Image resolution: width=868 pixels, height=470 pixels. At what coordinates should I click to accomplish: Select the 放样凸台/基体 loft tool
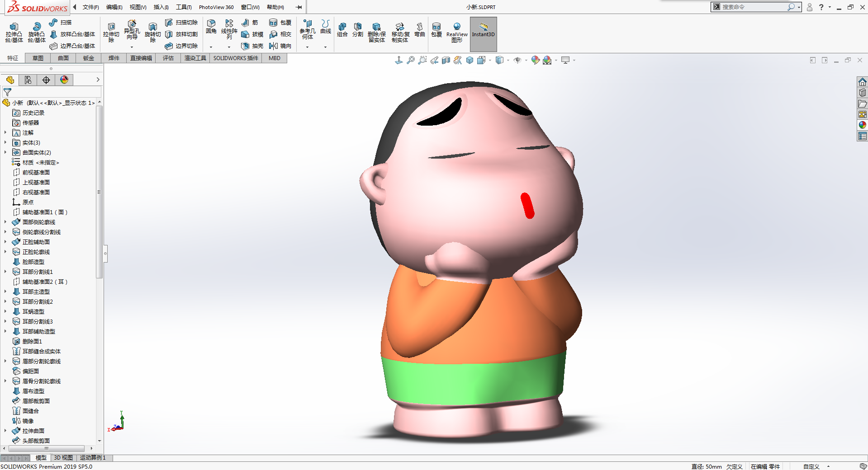(x=72, y=34)
